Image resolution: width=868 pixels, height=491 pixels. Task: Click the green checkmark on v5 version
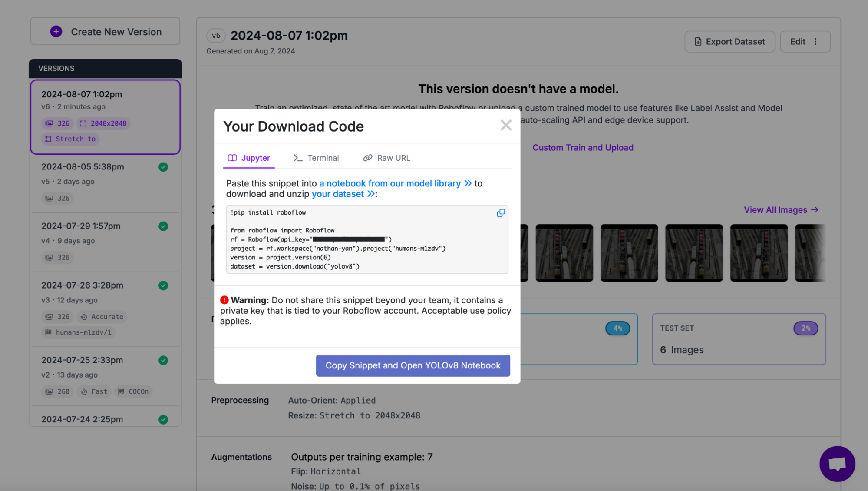(163, 167)
